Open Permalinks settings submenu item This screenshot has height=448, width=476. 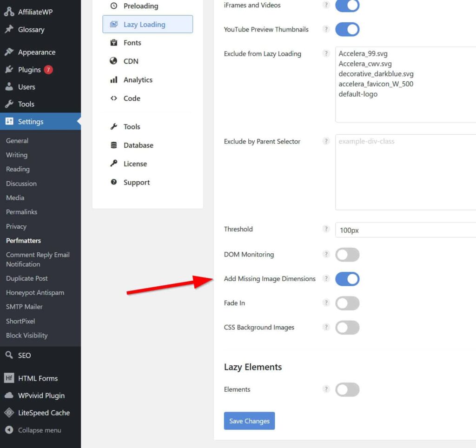[21, 212]
